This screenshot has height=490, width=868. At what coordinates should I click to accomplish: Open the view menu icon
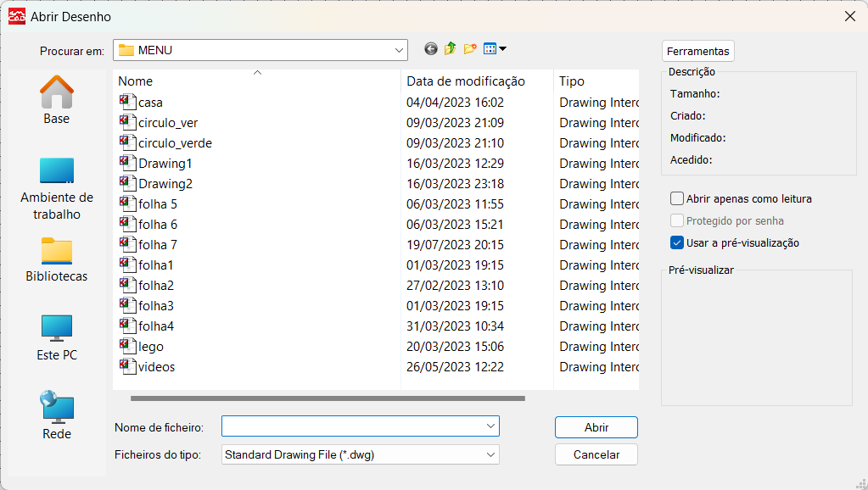click(495, 48)
